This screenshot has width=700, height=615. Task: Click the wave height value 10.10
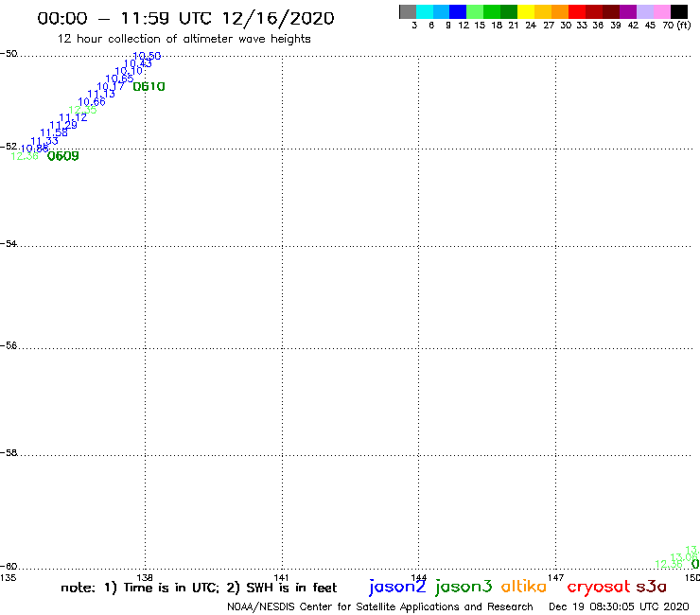129,71
